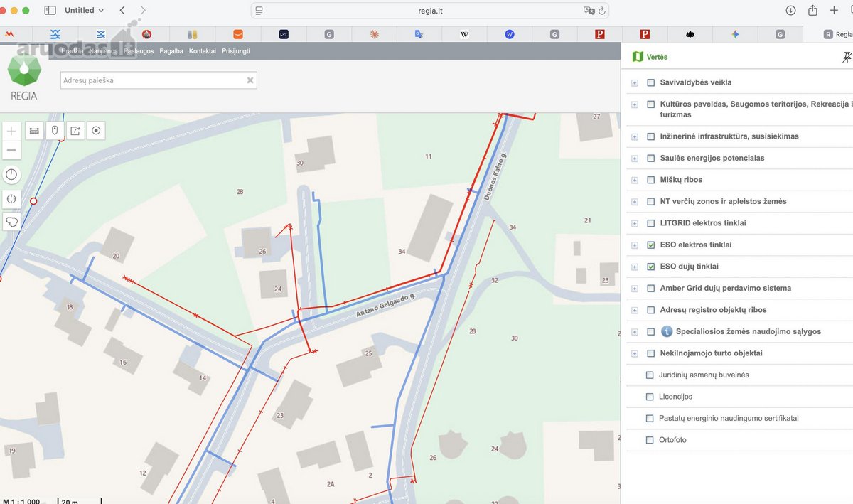Open the Safari downloads list
This screenshot has height=504, width=853.
click(x=790, y=11)
